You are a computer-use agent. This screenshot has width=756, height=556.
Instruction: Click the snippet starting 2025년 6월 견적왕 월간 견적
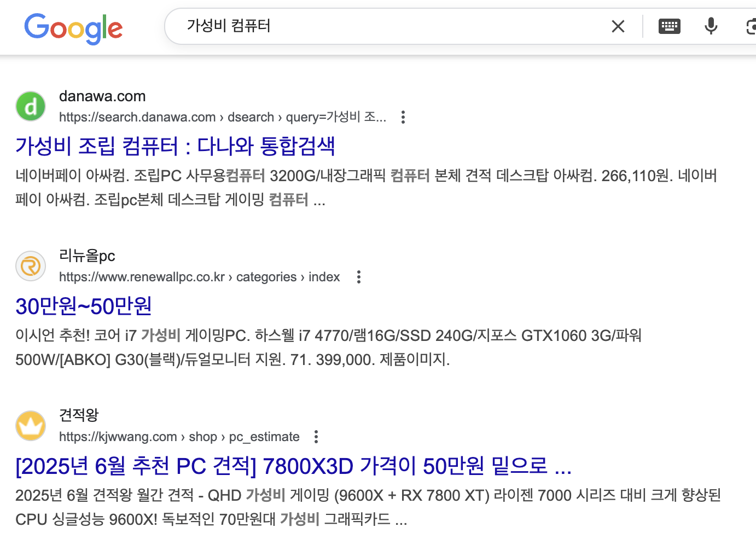point(368,507)
